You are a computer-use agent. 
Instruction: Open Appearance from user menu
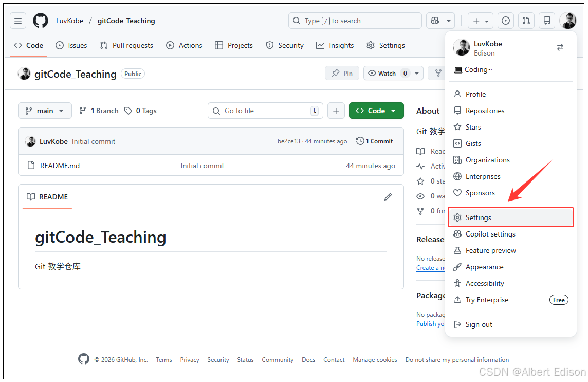pos(511,267)
